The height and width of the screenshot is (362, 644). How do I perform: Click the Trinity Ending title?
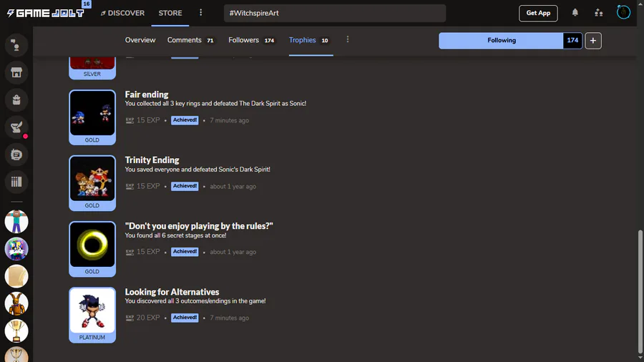point(152,160)
